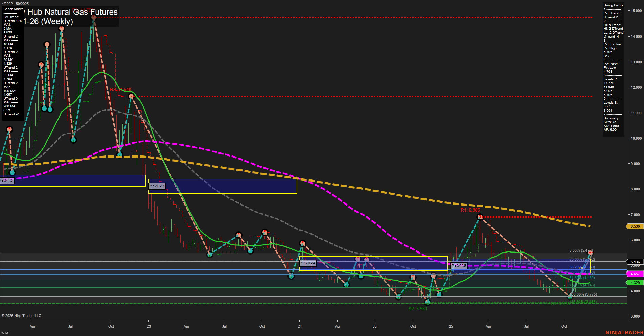Select the orange 6.530 price tag on right axis
The height and width of the screenshot is (336, 644).
point(635,226)
